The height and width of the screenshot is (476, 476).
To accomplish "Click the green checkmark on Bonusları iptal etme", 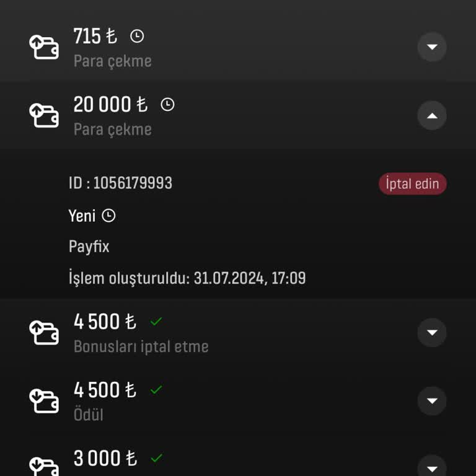I will click(x=156, y=322).
